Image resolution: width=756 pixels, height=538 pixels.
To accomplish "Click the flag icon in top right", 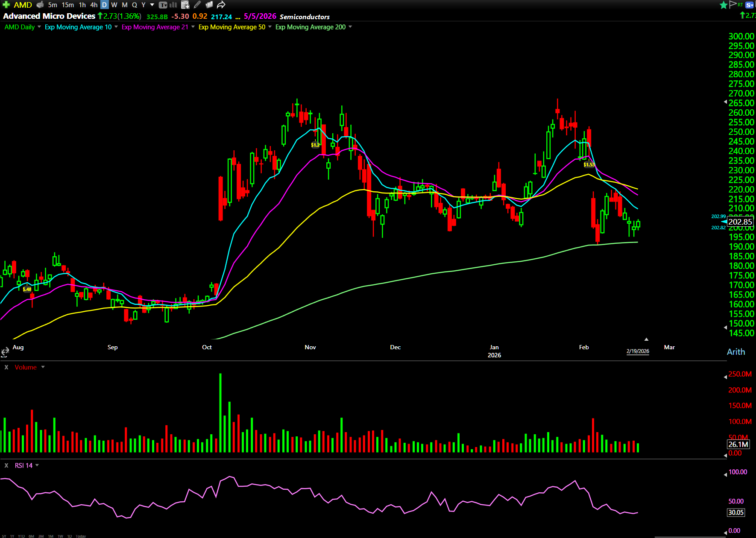I will [733, 5].
